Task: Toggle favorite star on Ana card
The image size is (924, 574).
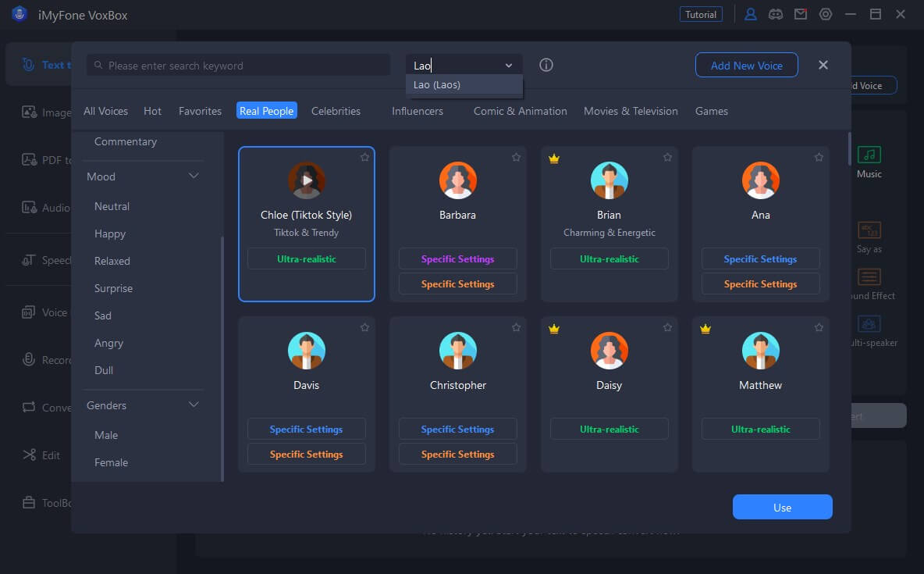Action: click(x=819, y=158)
